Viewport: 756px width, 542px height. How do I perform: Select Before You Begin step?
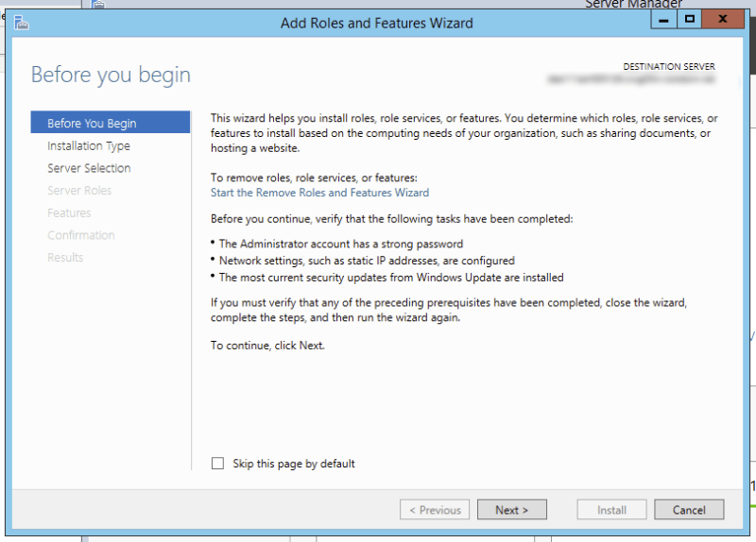point(111,123)
